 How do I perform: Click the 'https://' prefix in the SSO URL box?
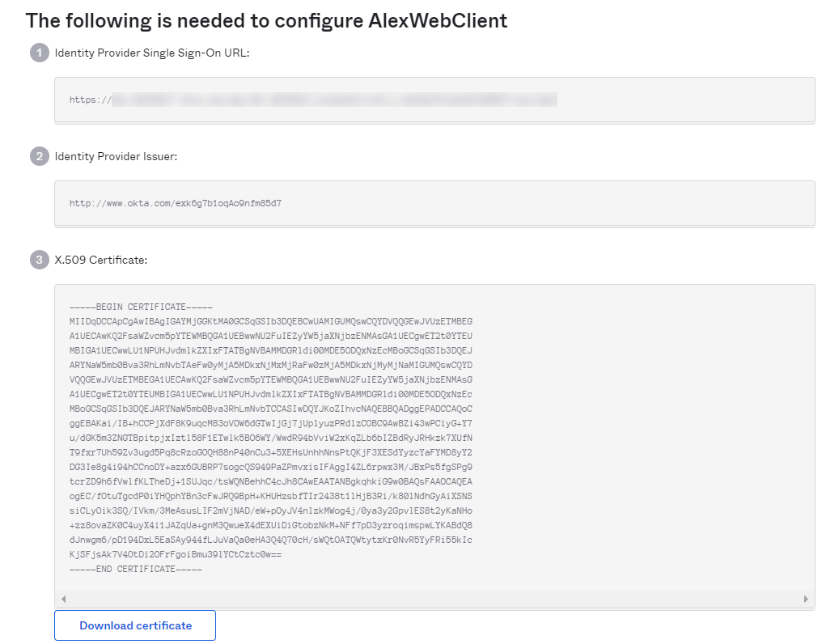(x=89, y=100)
